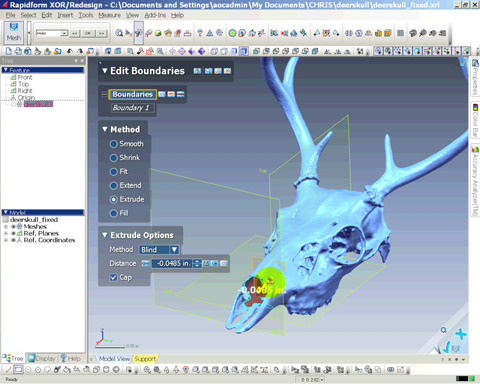This screenshot has height=384, width=480.
Task: Open the Measure menu
Action: pos(109,15)
